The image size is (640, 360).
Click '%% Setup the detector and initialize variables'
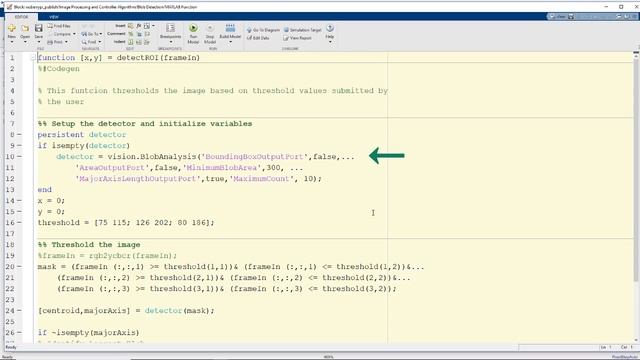pos(145,124)
